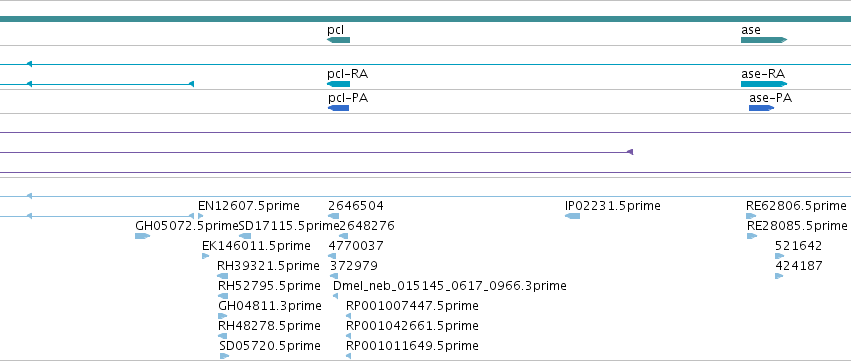851x361 pixels.
Task: Select the EK146011.5prime EST glyph
Action: [205, 256]
